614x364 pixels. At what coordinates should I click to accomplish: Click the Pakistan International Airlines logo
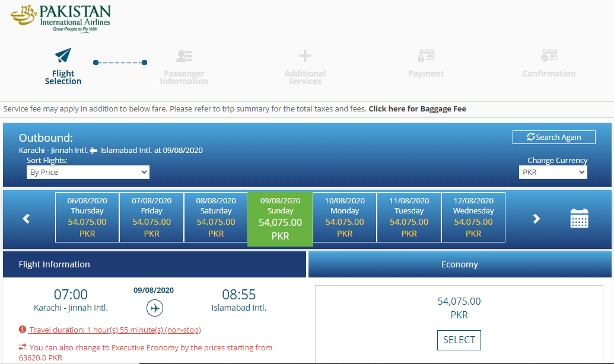(61, 18)
